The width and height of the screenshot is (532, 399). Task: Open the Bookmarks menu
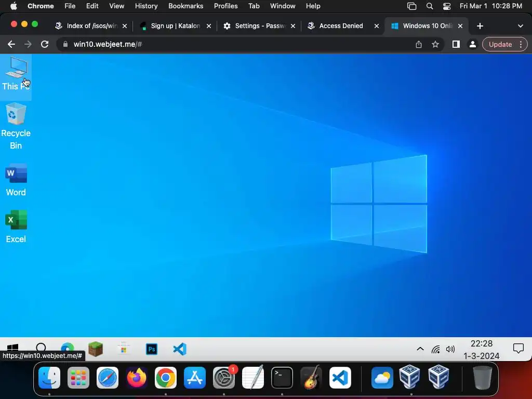pyautogui.click(x=185, y=6)
